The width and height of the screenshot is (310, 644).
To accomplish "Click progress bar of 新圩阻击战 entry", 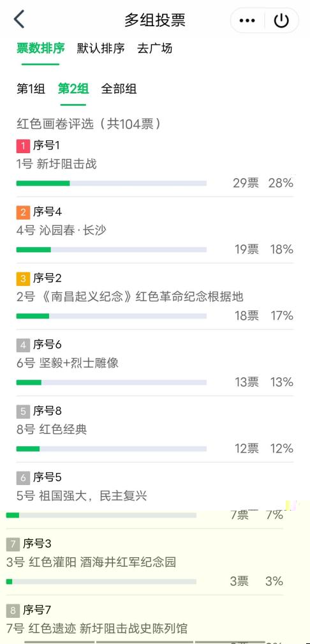I will 111,183.
